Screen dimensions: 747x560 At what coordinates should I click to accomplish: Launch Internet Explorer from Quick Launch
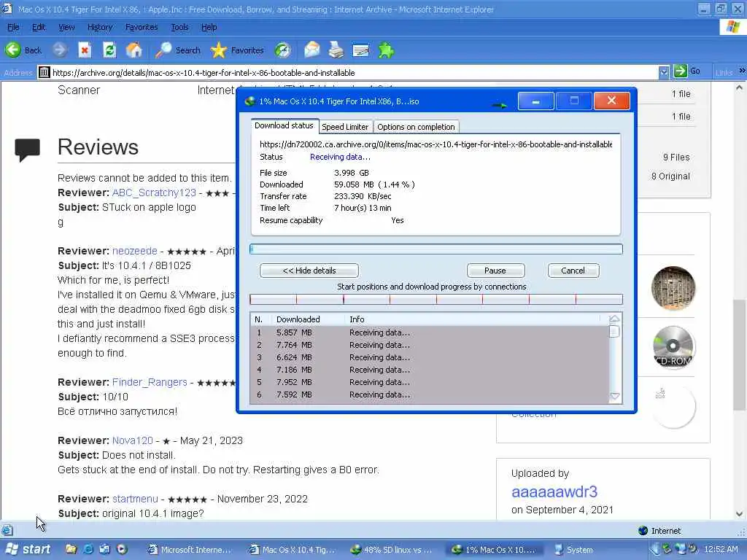pos(88,549)
